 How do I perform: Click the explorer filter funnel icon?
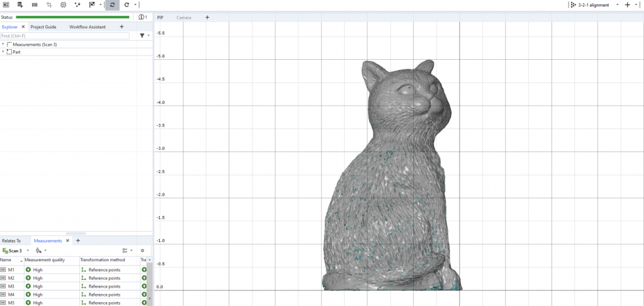pos(142,36)
